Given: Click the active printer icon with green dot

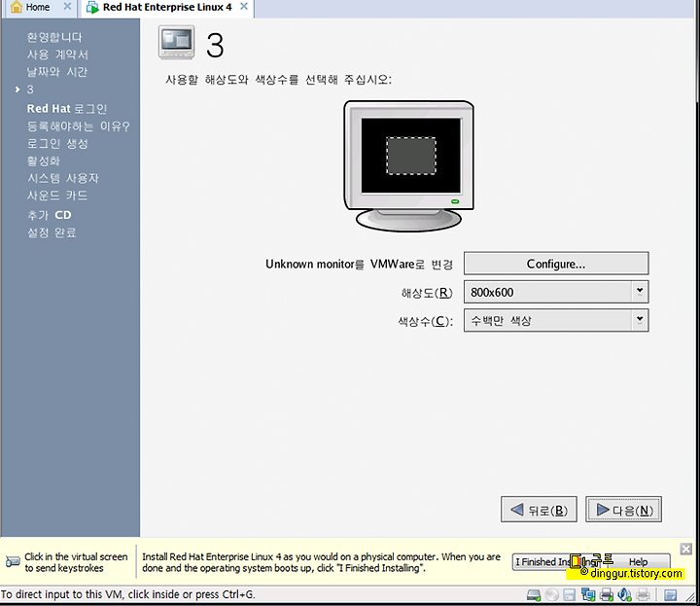Looking at the screenshot, I should (607, 595).
